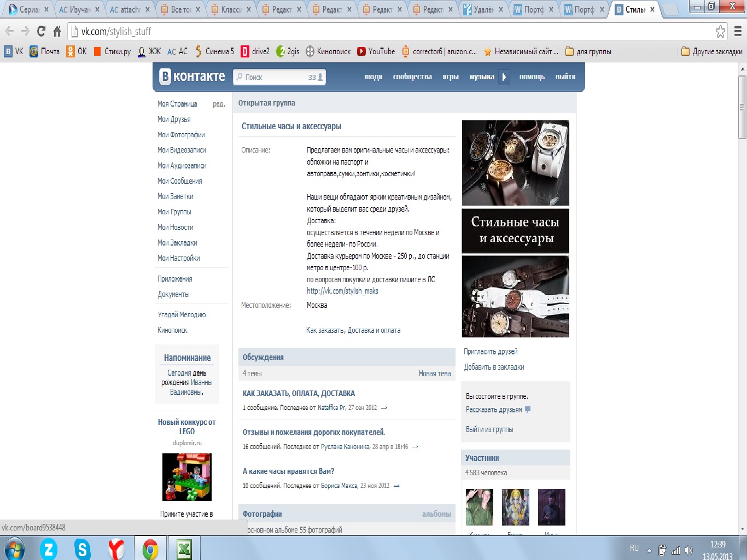Open помощь in the VK header

[532, 77]
